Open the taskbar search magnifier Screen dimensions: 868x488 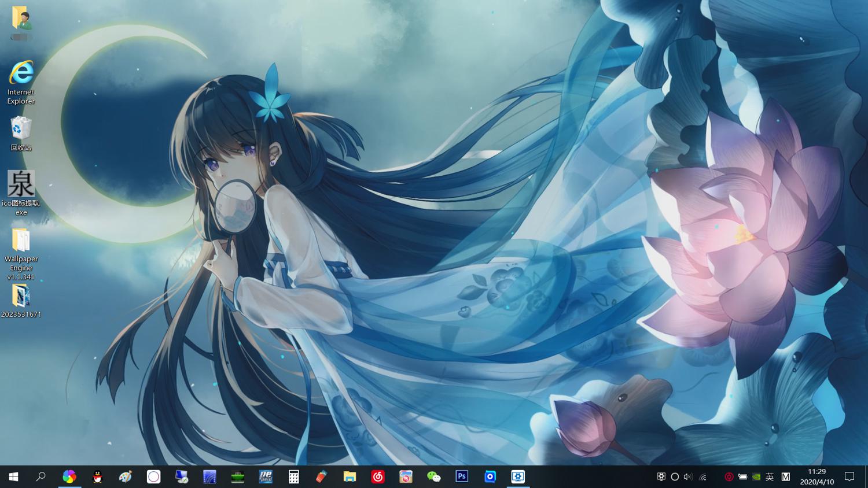click(x=41, y=476)
